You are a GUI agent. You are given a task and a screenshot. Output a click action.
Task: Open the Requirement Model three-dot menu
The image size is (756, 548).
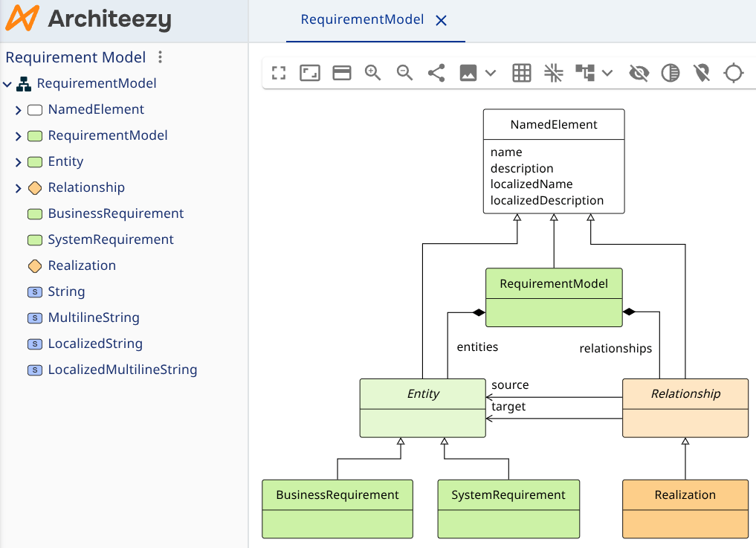[160, 57]
